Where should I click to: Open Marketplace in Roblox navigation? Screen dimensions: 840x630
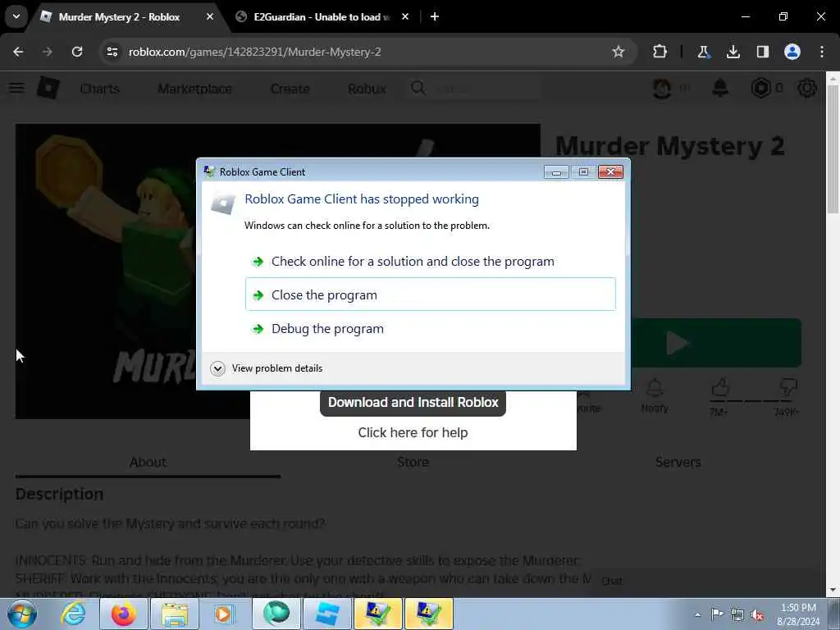[x=195, y=89]
